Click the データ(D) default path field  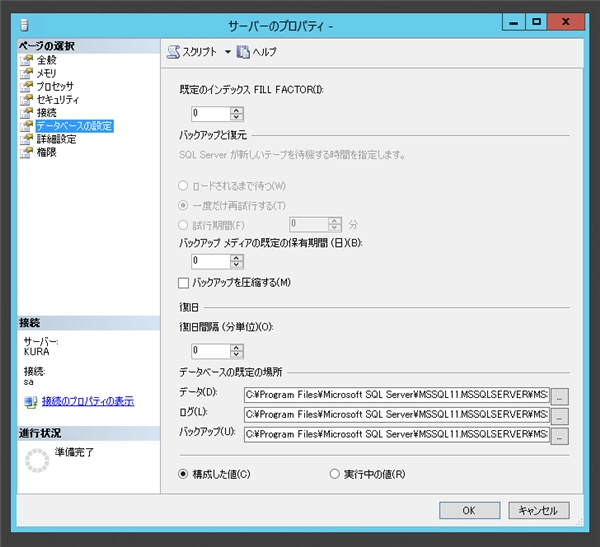click(x=397, y=395)
